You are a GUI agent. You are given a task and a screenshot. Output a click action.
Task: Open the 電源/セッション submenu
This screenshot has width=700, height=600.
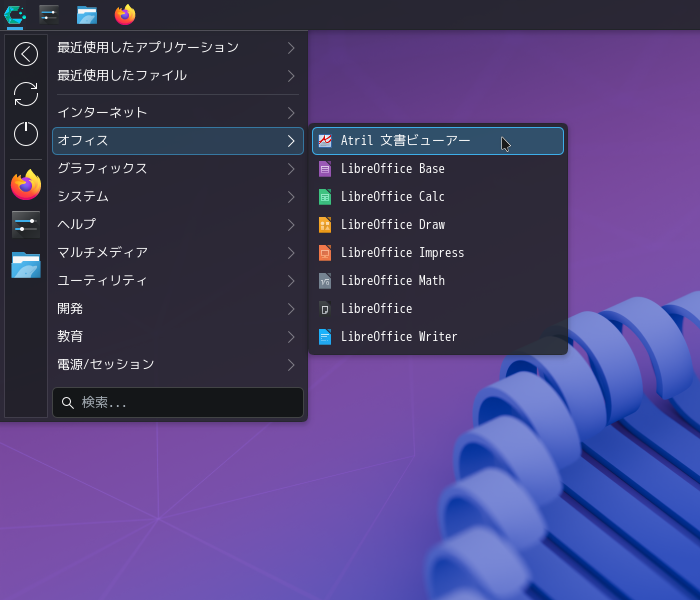pyautogui.click(x=178, y=365)
